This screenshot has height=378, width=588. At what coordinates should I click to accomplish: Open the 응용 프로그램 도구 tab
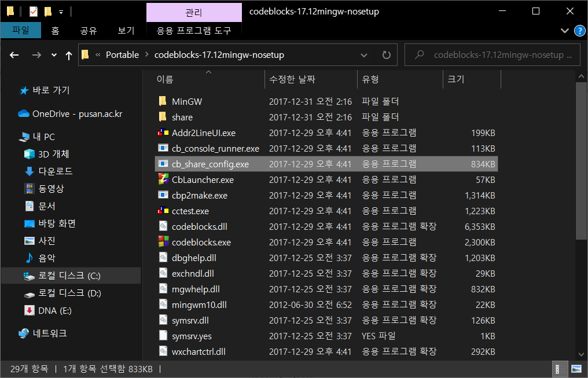point(194,30)
